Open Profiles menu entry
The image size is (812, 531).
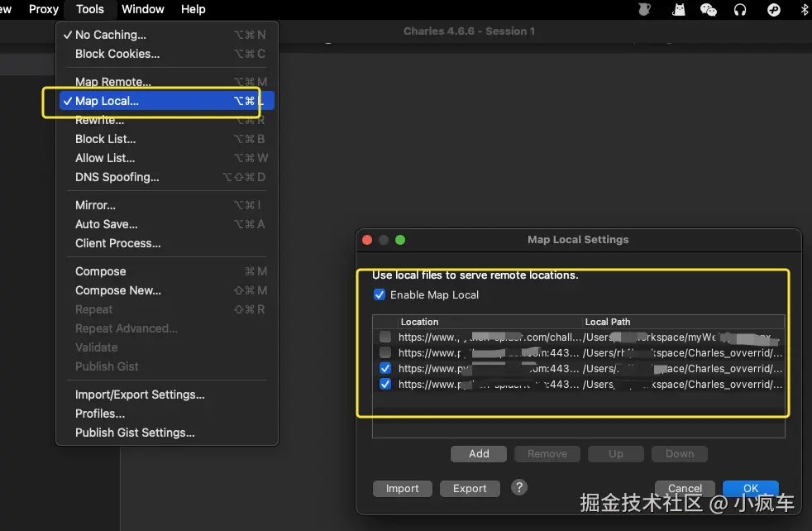coord(167,414)
